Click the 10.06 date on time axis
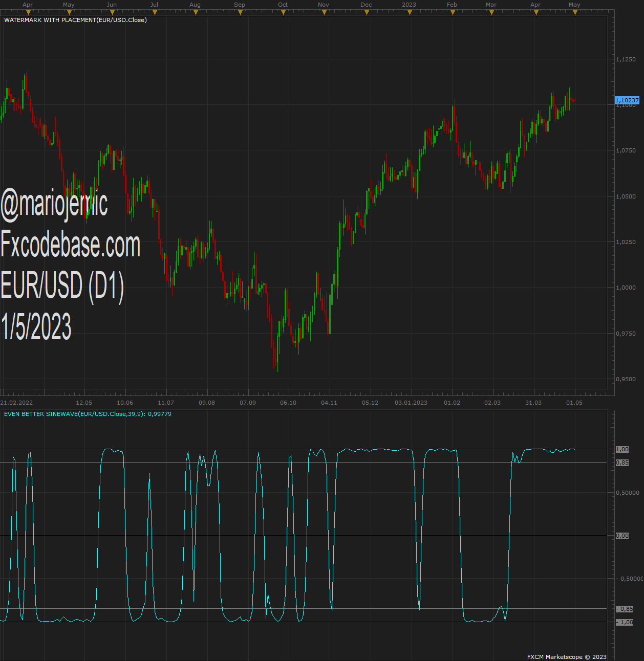This screenshot has height=661, width=644. pos(125,403)
